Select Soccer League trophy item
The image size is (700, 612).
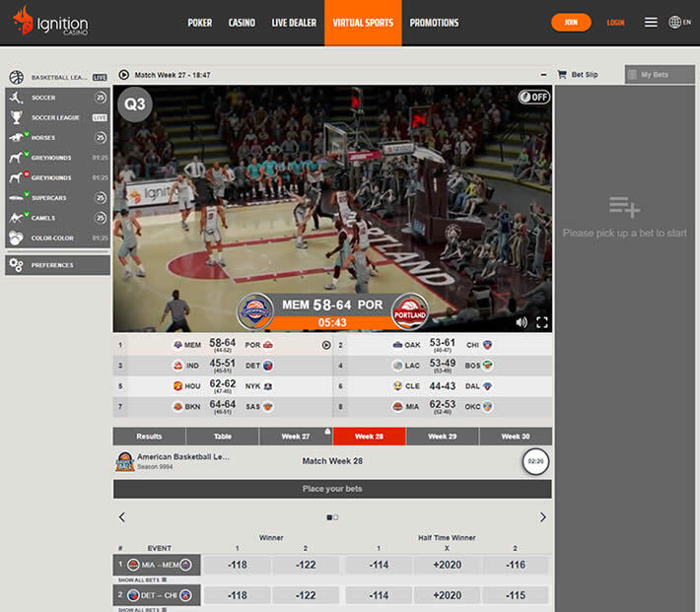(x=58, y=117)
